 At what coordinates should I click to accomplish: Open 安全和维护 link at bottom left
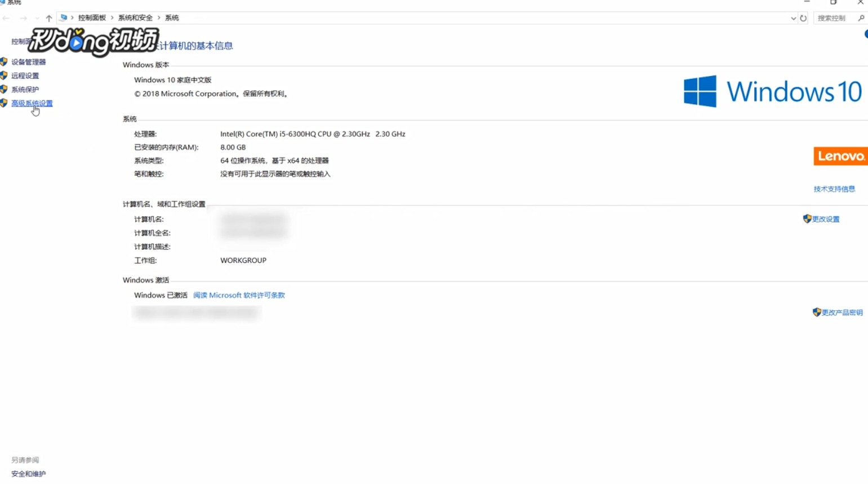tap(29, 474)
